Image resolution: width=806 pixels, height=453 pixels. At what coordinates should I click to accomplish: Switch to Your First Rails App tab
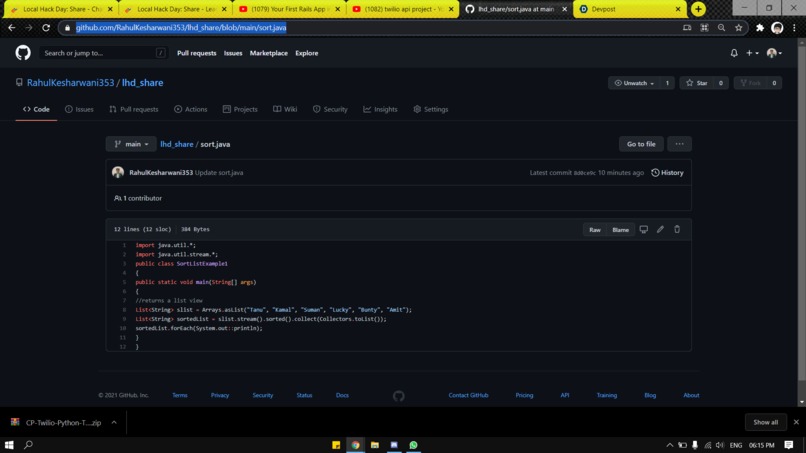pyautogui.click(x=289, y=9)
